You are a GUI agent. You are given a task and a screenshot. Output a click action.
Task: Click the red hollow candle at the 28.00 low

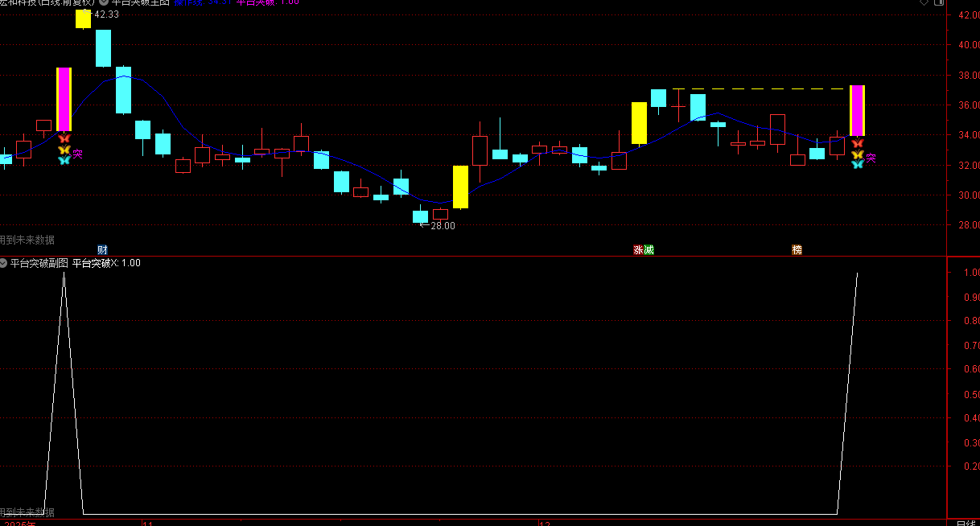click(441, 215)
